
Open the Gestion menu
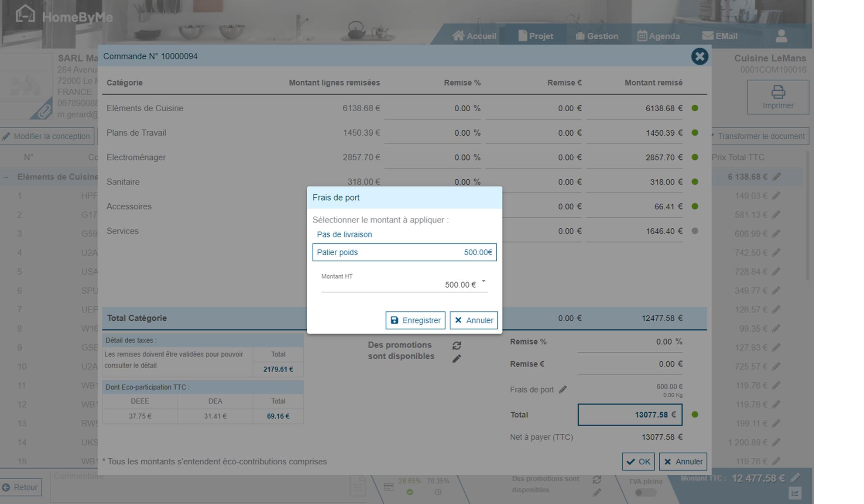(597, 36)
